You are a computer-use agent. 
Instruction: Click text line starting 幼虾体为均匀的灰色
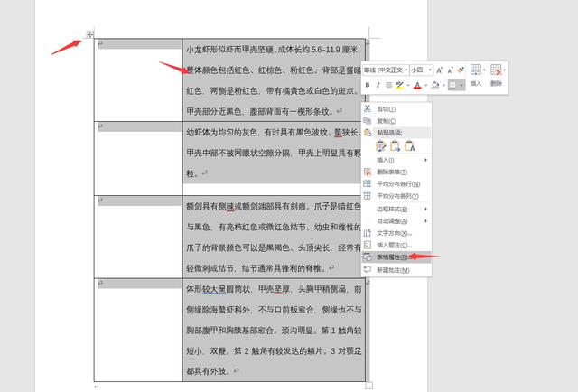click(x=273, y=133)
